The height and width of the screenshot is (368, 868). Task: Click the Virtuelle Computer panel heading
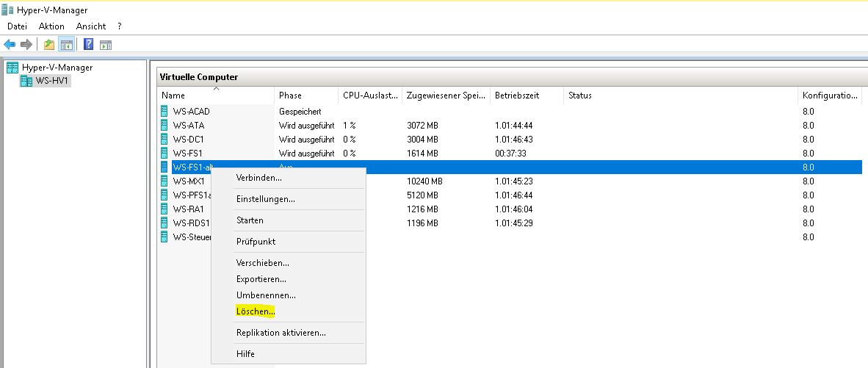click(x=199, y=77)
